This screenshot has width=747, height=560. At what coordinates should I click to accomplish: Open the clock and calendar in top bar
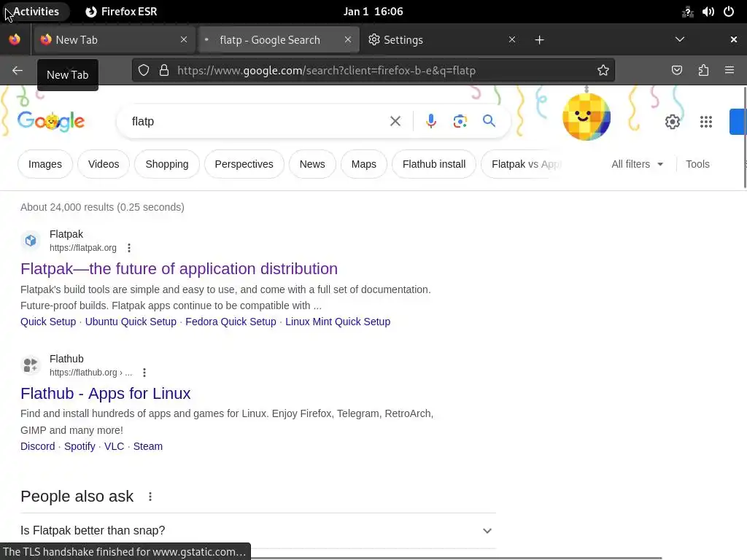pos(373,12)
